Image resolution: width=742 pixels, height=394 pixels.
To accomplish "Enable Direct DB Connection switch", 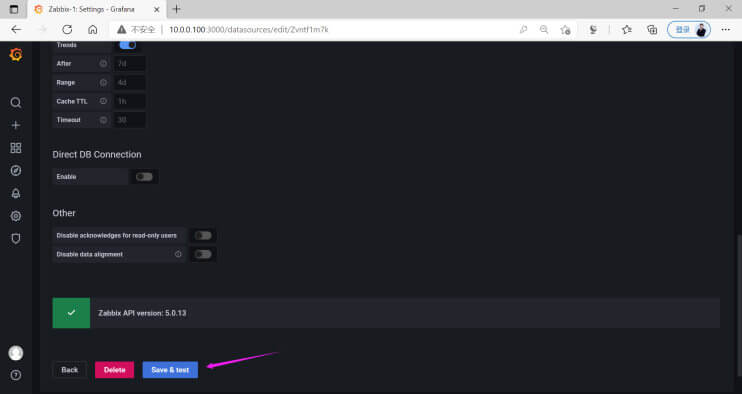I will (x=144, y=177).
